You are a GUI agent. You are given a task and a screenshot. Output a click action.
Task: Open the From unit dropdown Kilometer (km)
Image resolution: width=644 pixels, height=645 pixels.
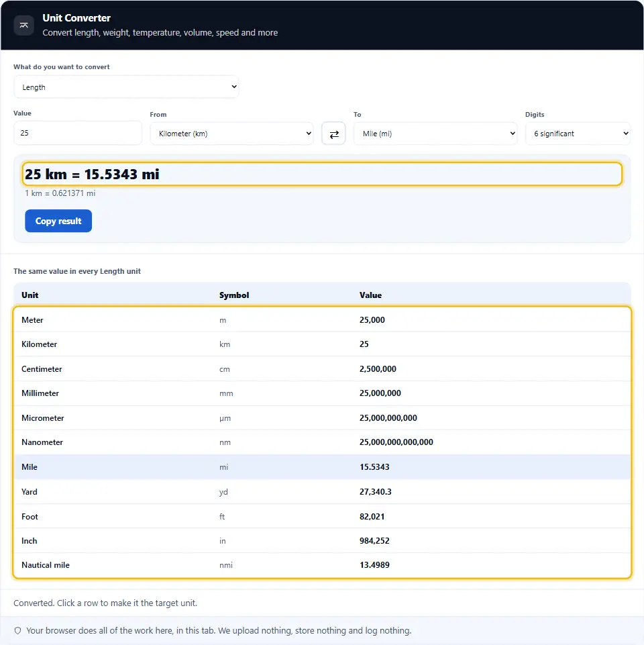[231, 134]
